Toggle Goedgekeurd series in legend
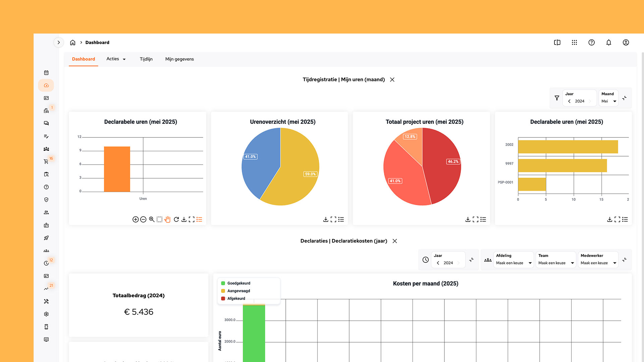644x362 pixels. pyautogui.click(x=238, y=283)
